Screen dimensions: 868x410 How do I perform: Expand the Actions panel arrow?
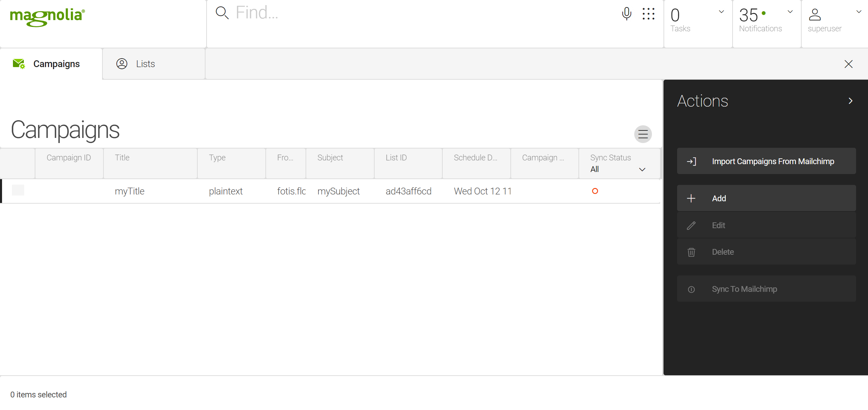click(x=851, y=100)
